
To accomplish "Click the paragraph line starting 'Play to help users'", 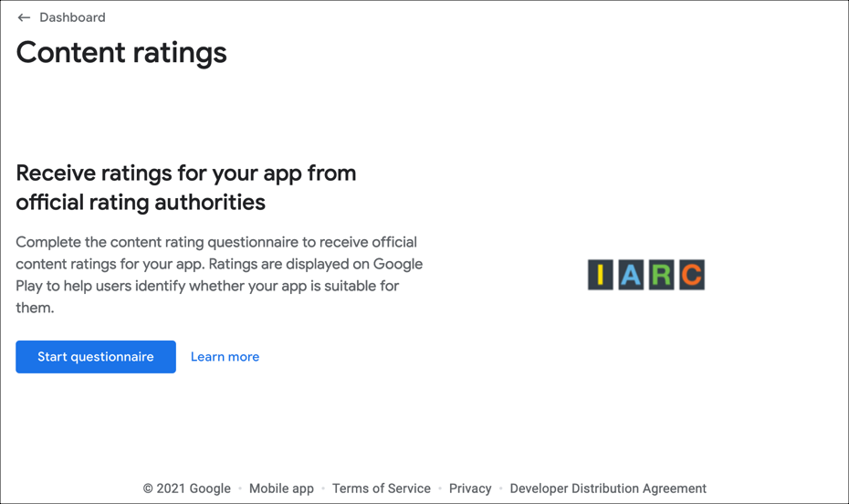I will [207, 286].
